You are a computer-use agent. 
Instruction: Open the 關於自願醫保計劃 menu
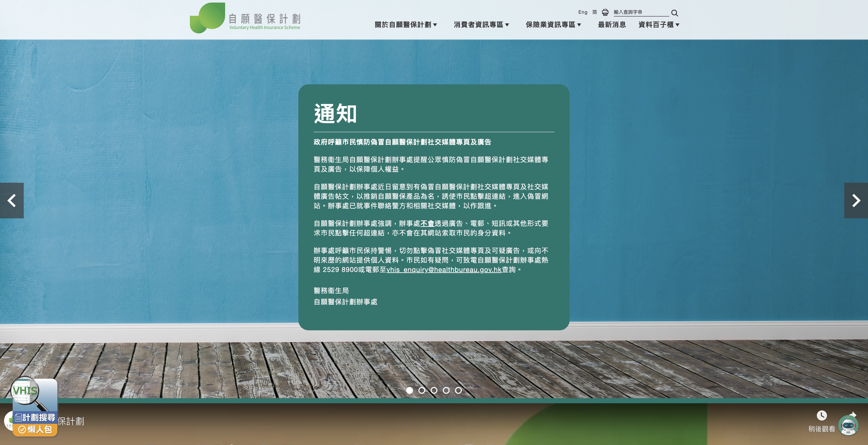[x=403, y=25]
